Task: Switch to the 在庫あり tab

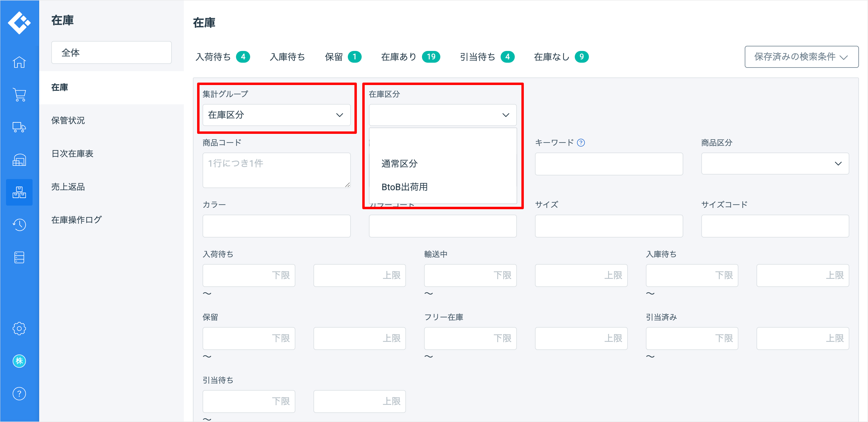Action: 410,57
